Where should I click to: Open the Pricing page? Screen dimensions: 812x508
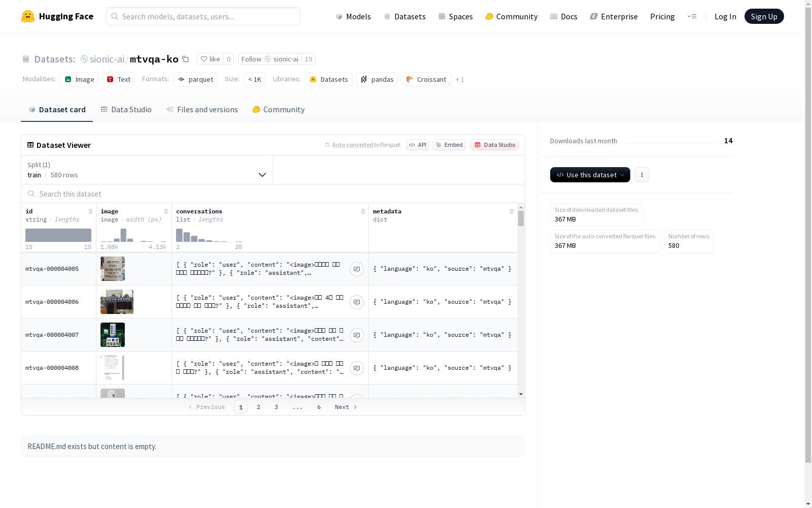662,16
